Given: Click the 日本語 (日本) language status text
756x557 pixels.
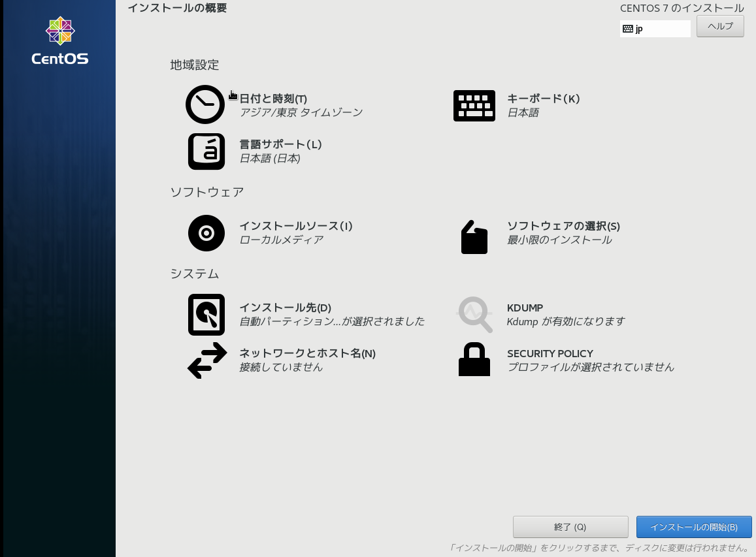Looking at the screenshot, I should 270,159.
